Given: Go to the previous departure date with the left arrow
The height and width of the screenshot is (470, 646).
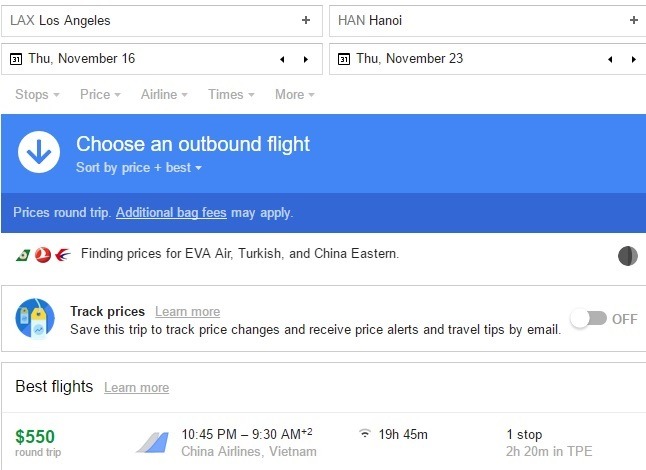Looking at the screenshot, I should click(x=282, y=59).
